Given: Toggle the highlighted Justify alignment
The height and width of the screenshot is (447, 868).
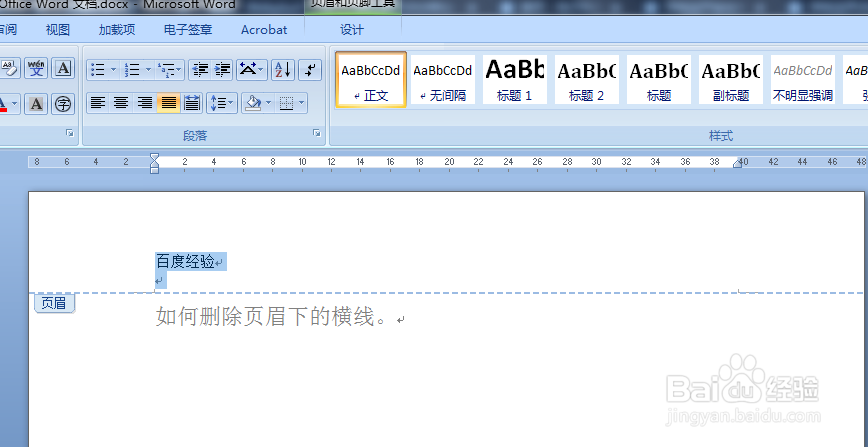Looking at the screenshot, I should pyautogui.click(x=168, y=103).
